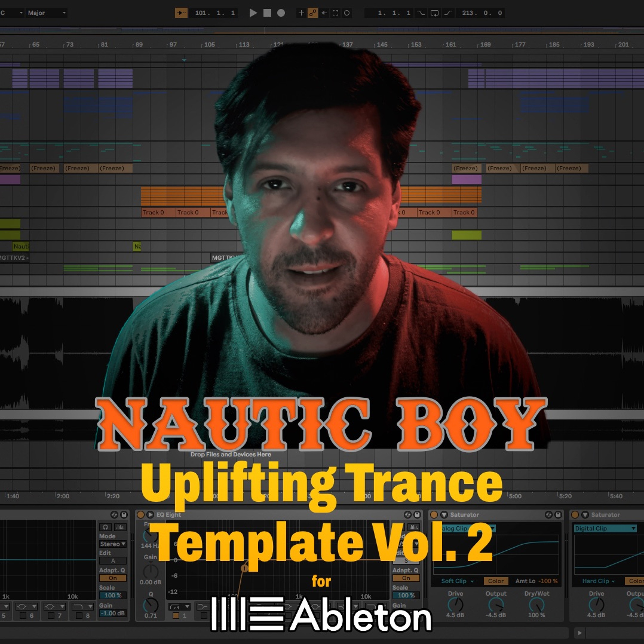Click the Session Record circle button
This screenshot has height=644, width=644.
pyautogui.click(x=347, y=13)
